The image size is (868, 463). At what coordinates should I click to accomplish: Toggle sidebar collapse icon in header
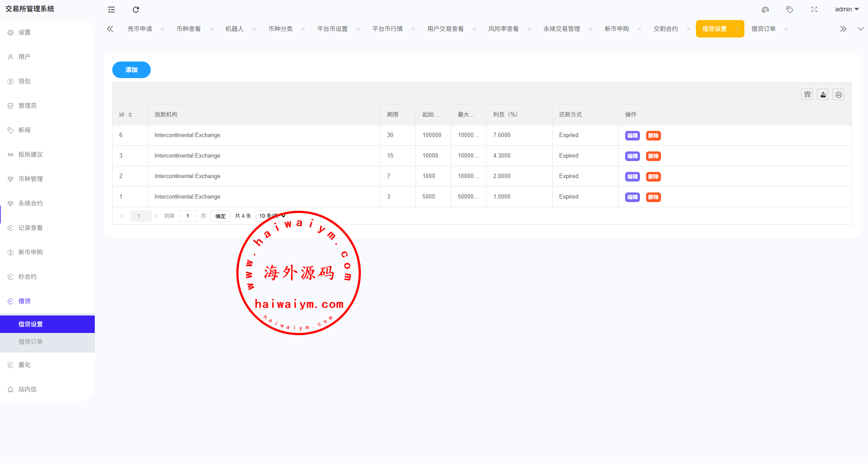pyautogui.click(x=111, y=10)
